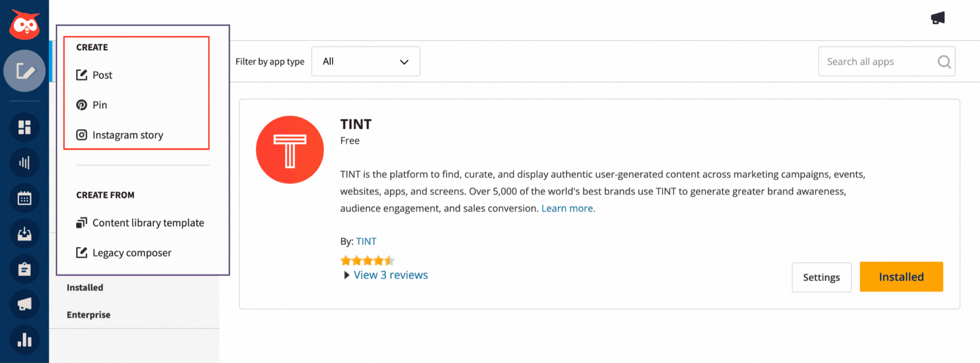Open the Streams dashboard sidebar icon
Screen dimensions: 980x363
[x=24, y=127]
